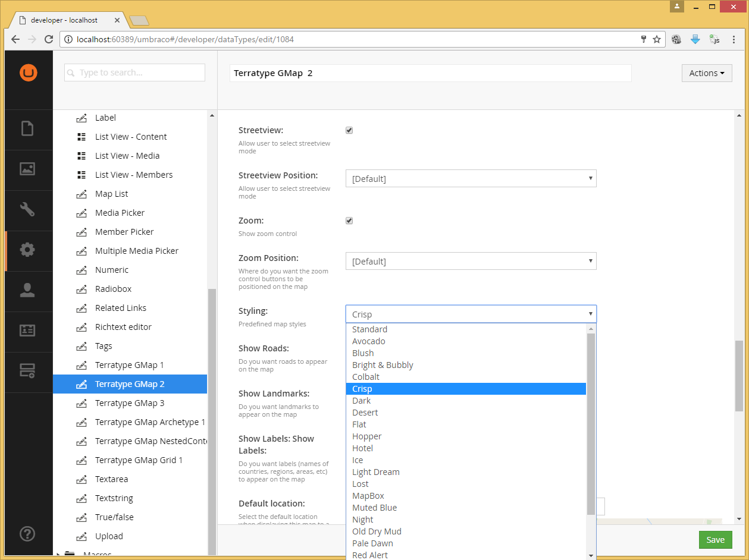Open the Settings wrench section icon
This screenshot has width=749, height=560.
point(27,209)
